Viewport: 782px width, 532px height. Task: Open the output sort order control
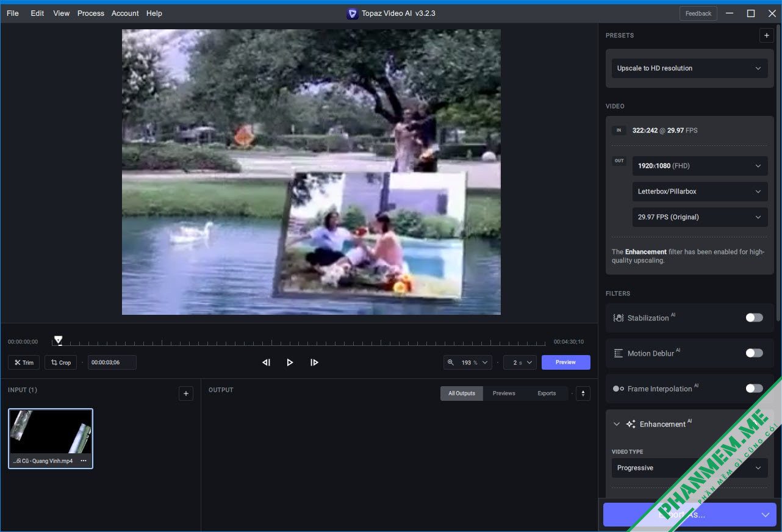click(583, 394)
